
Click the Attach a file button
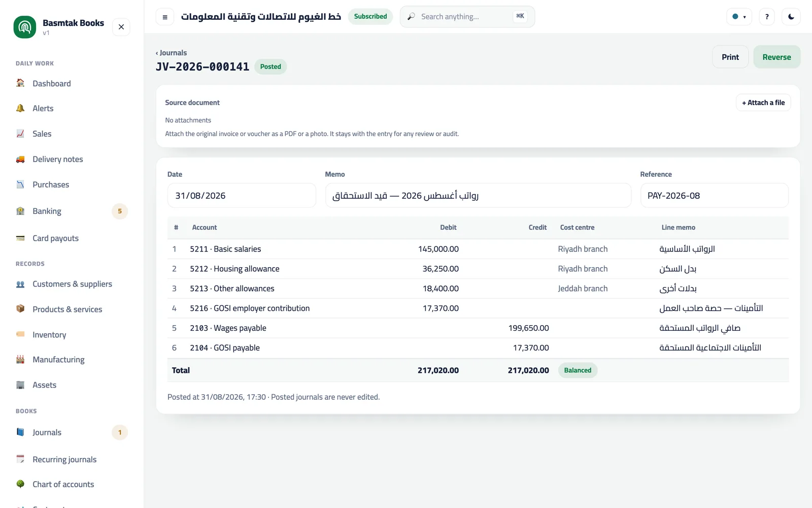(763, 103)
